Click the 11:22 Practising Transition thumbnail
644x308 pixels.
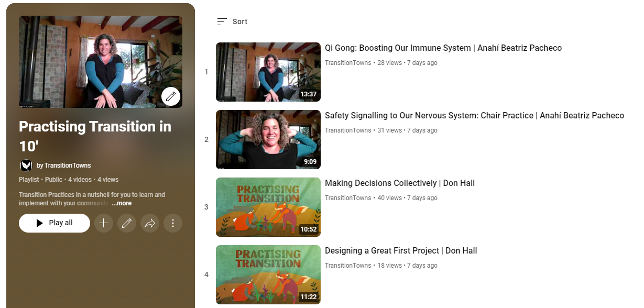[x=268, y=274]
